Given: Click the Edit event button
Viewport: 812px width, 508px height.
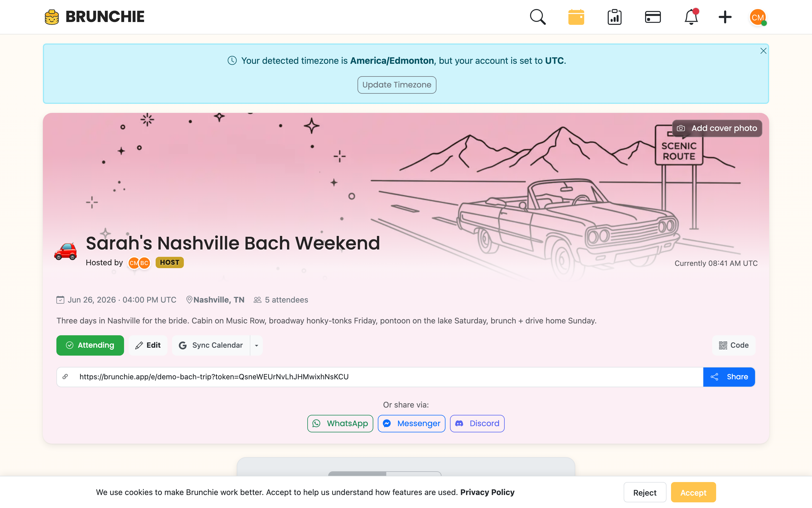Looking at the screenshot, I should 148,345.
